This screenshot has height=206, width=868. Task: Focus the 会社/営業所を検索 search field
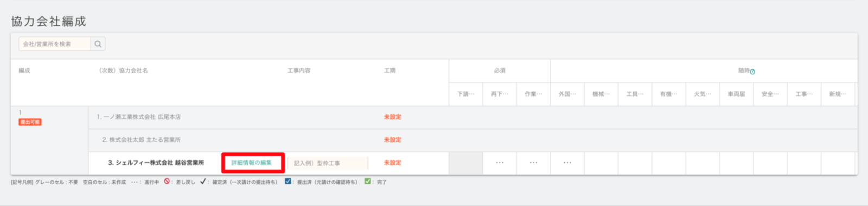tap(55, 44)
